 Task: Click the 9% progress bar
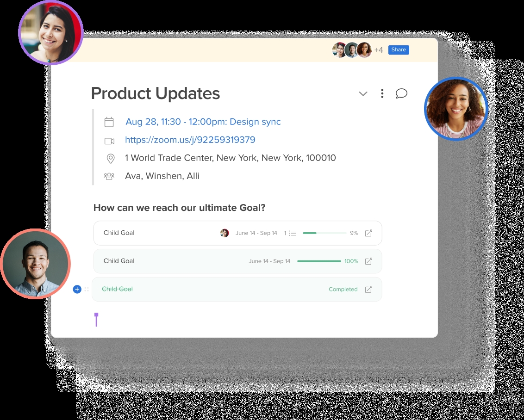[x=324, y=233]
